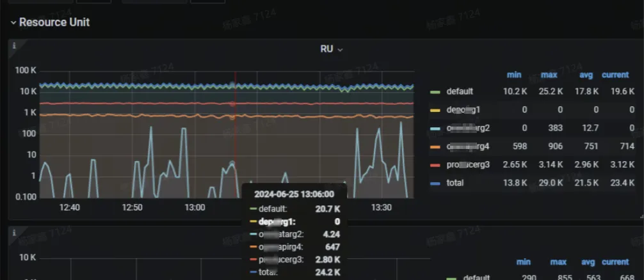The image size is (644, 280).
Task: Click blue color swatch of total series
Action: (435, 183)
